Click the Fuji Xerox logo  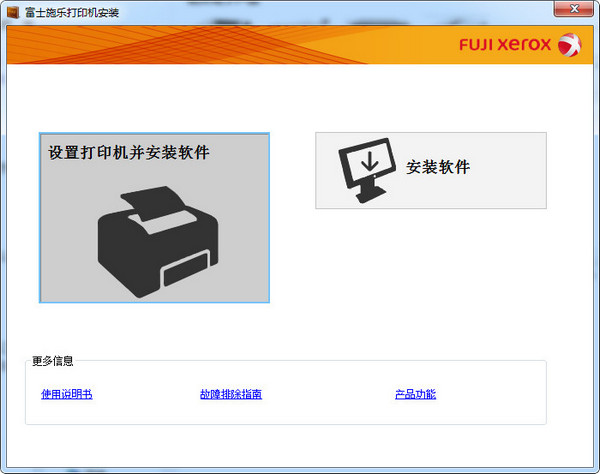coord(520,45)
